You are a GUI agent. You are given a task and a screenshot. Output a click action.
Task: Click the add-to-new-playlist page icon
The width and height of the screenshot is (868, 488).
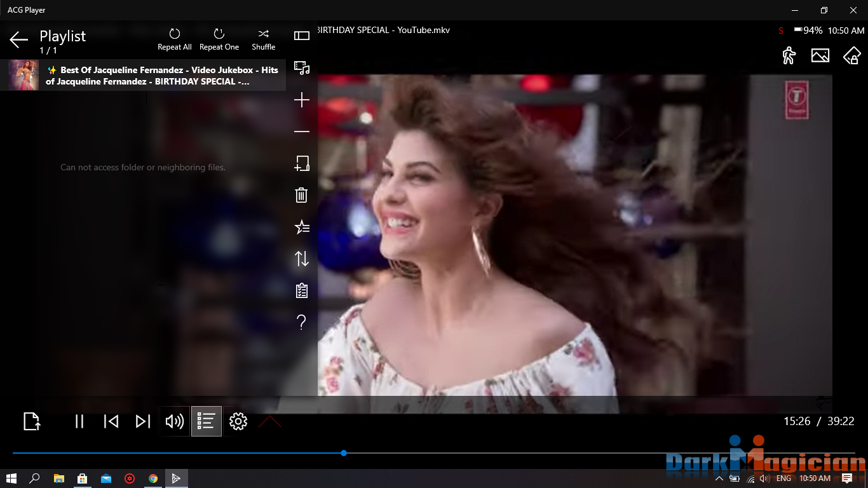click(302, 163)
